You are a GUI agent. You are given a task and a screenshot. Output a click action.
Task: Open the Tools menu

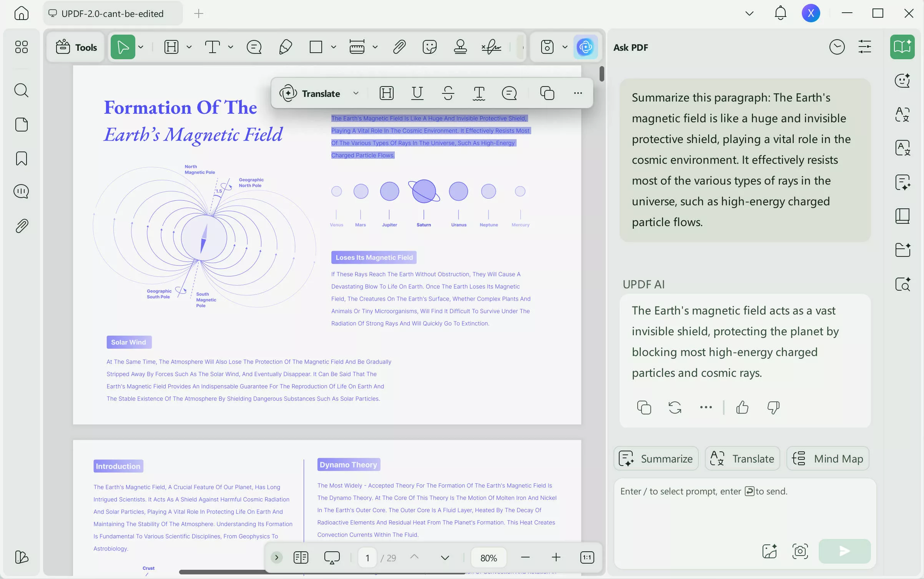click(76, 47)
